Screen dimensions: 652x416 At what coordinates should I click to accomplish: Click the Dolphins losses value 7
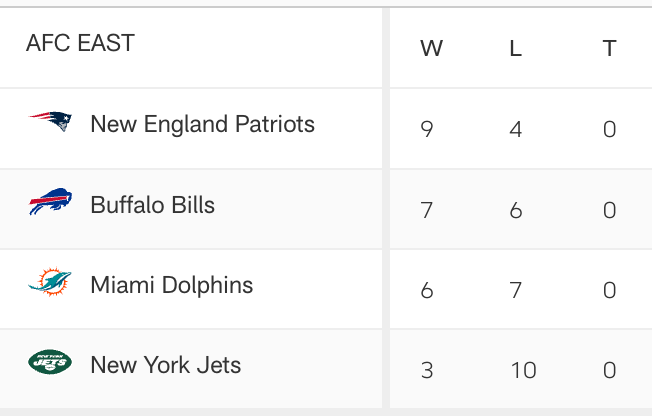click(x=516, y=290)
